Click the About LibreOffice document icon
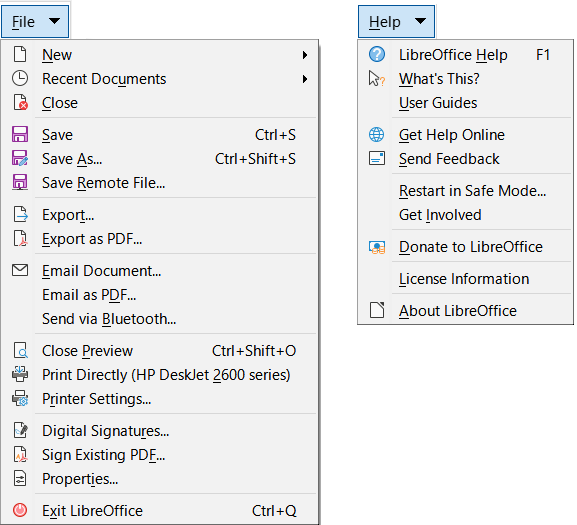Screen dimensions: 577x525 [377, 311]
